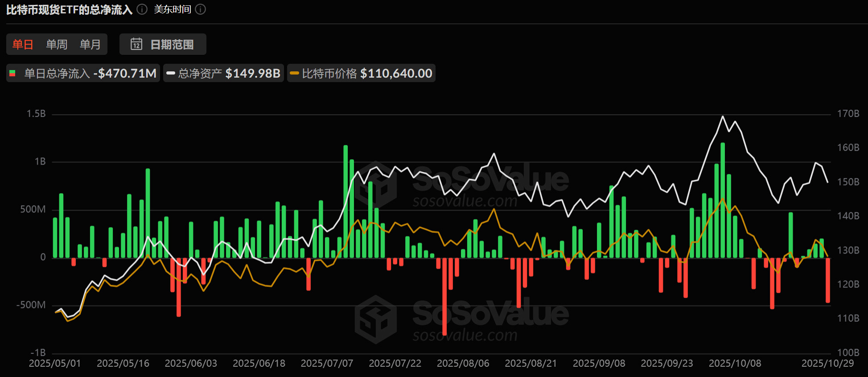Toggle 单日总净流入 series visibility
The height and width of the screenshot is (377, 868).
[90, 73]
